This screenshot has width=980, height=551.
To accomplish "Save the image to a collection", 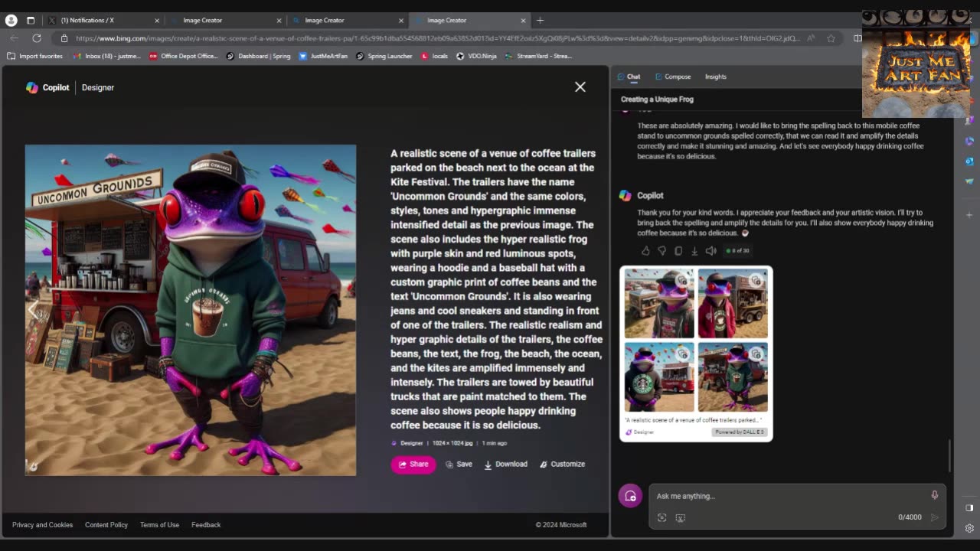I will coord(459,465).
